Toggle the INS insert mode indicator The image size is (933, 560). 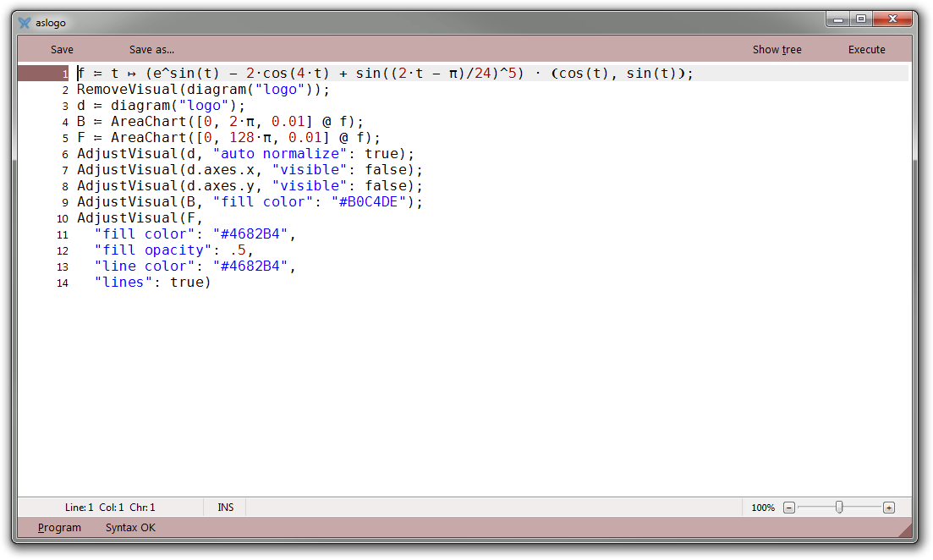(x=226, y=508)
